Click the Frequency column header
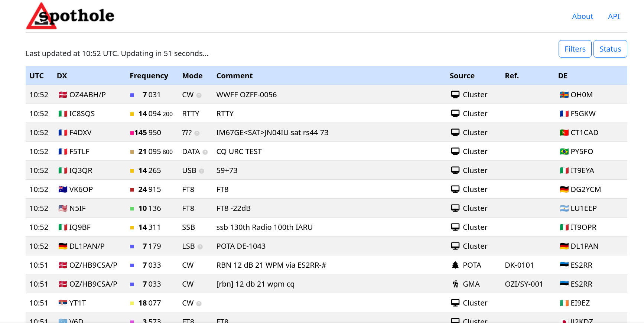Viewport: 644px width, 323px height. (x=149, y=76)
